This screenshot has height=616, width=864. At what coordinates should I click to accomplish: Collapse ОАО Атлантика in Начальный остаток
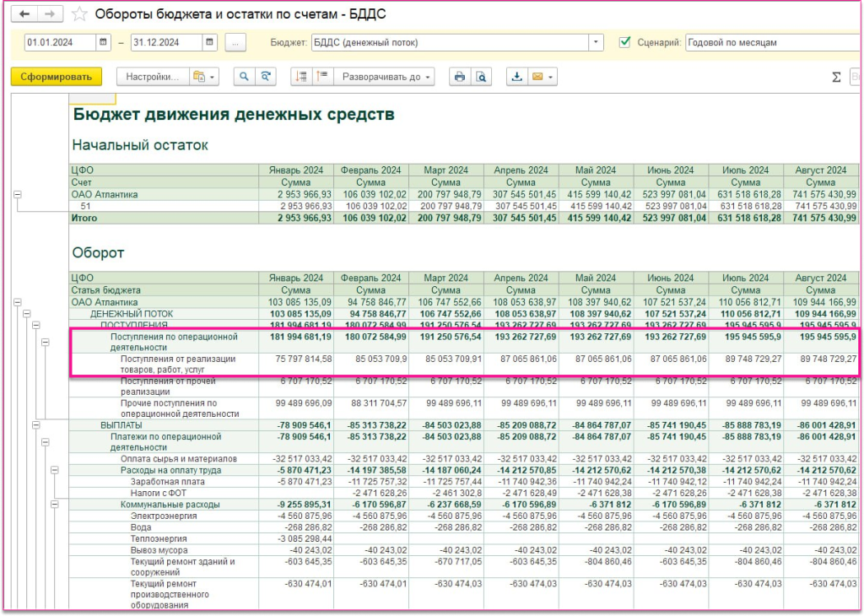[18, 194]
